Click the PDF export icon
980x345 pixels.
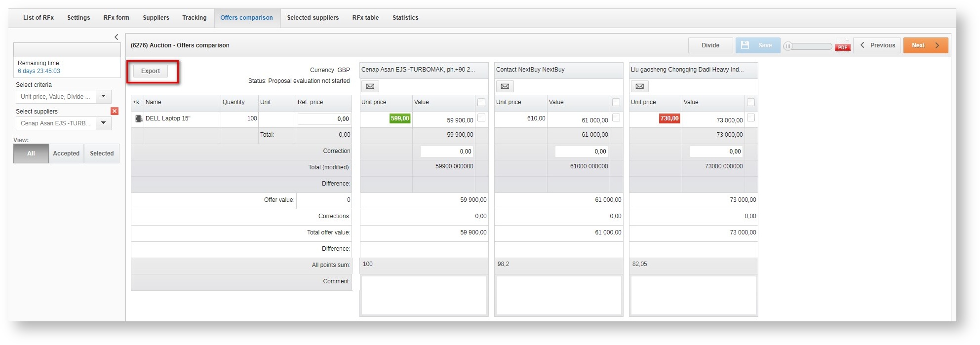[x=842, y=45]
